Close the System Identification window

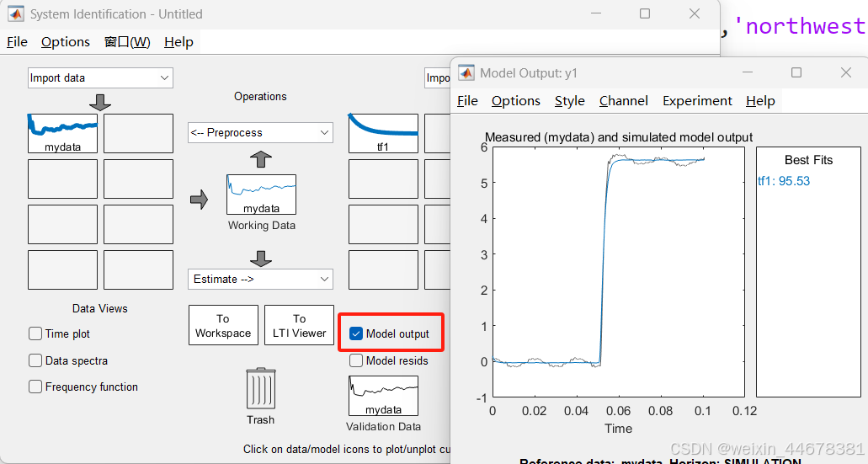(x=695, y=13)
